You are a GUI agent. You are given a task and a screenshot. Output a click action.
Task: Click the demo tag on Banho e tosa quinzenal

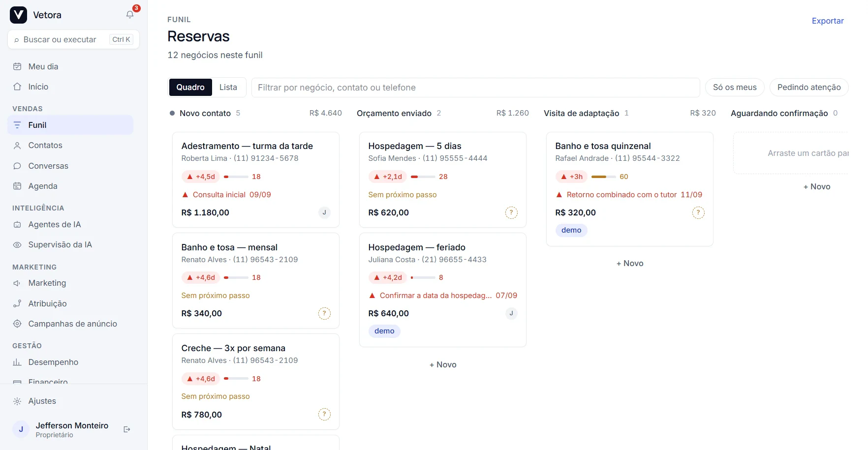click(x=571, y=230)
